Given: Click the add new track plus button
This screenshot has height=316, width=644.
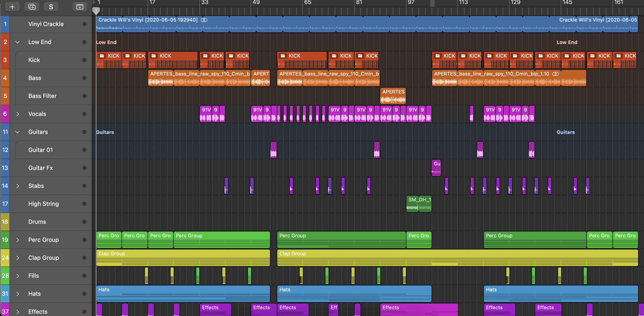Looking at the screenshot, I should point(12,7).
